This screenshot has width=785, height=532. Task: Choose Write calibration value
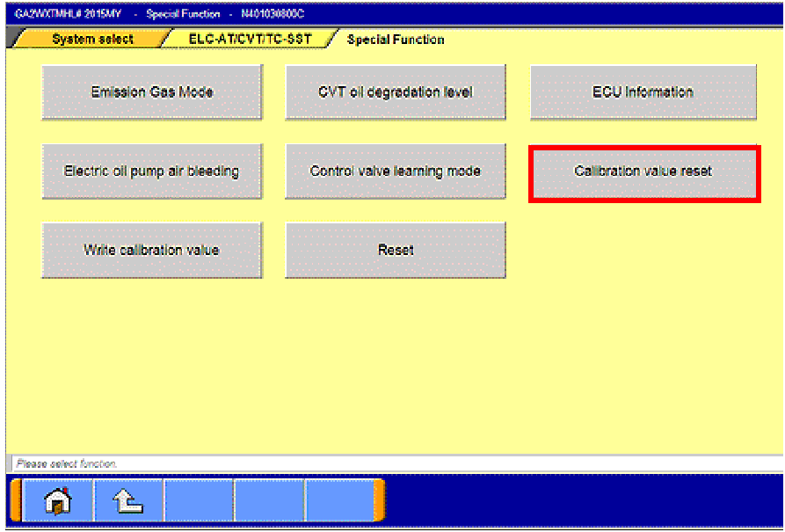[x=152, y=251]
